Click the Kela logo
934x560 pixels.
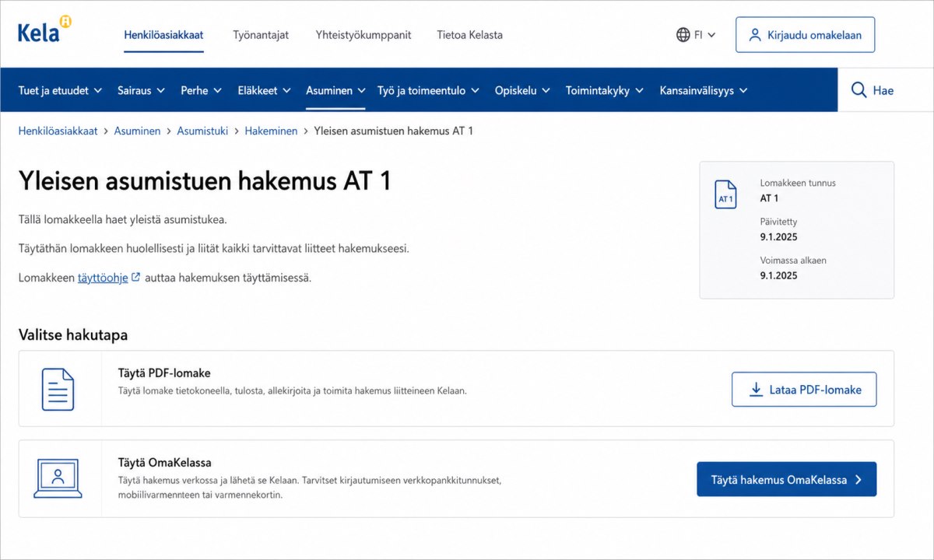44,30
